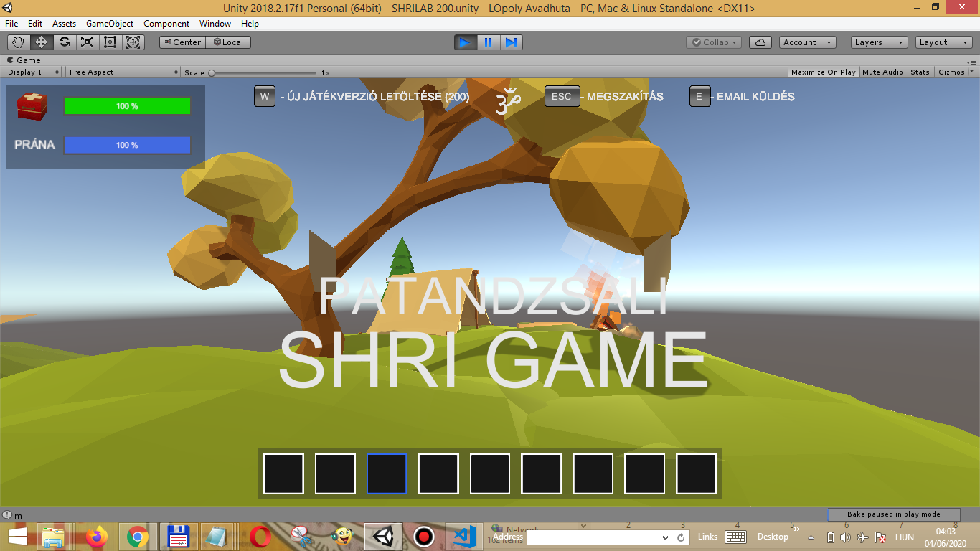Screen dimensions: 980x551
Task: Open the GameObject menu
Action: [x=110, y=24]
